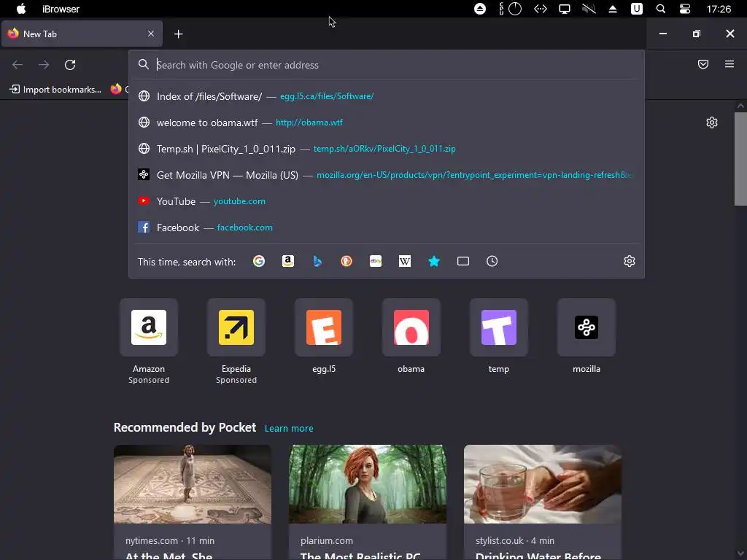Go back one page
The height and width of the screenshot is (560, 747).
(x=18, y=64)
